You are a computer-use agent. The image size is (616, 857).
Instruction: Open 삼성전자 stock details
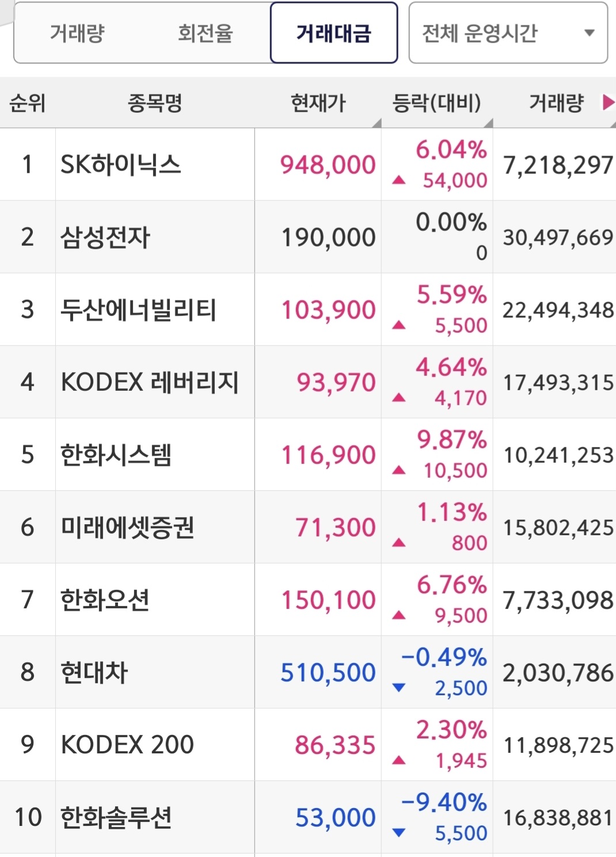tap(105, 237)
